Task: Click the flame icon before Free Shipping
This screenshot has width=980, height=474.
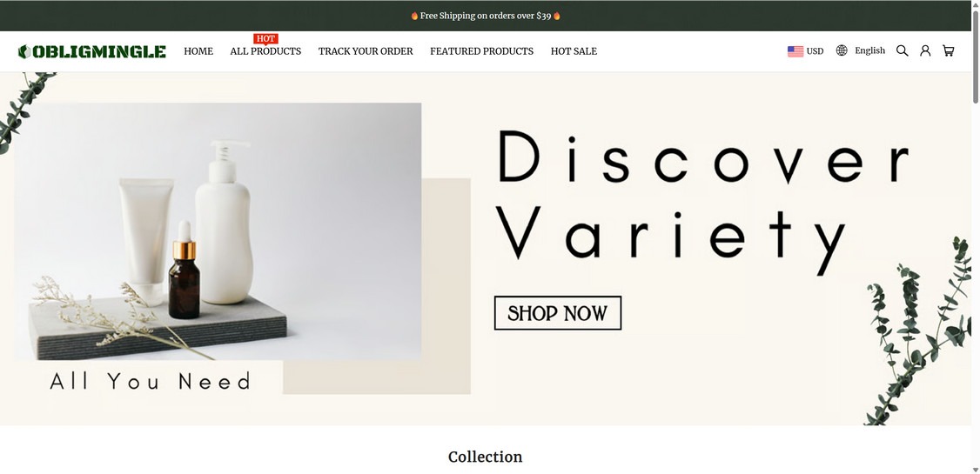Action: (x=414, y=16)
